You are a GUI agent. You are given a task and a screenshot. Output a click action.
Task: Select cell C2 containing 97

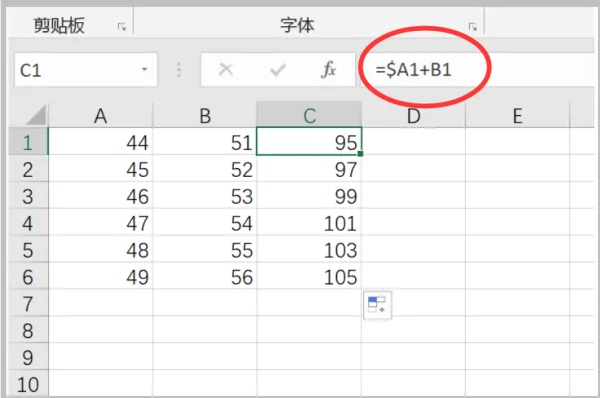pyautogui.click(x=309, y=169)
